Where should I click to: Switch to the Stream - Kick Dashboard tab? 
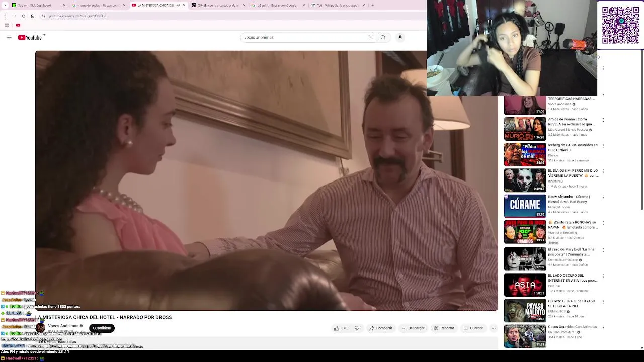pos(39,5)
